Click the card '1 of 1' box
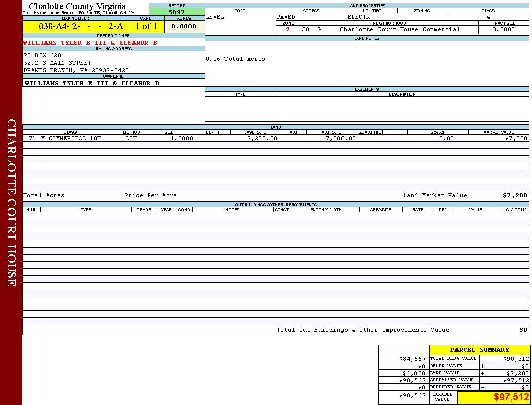Viewport: 532px width, 405px height. pos(146,27)
